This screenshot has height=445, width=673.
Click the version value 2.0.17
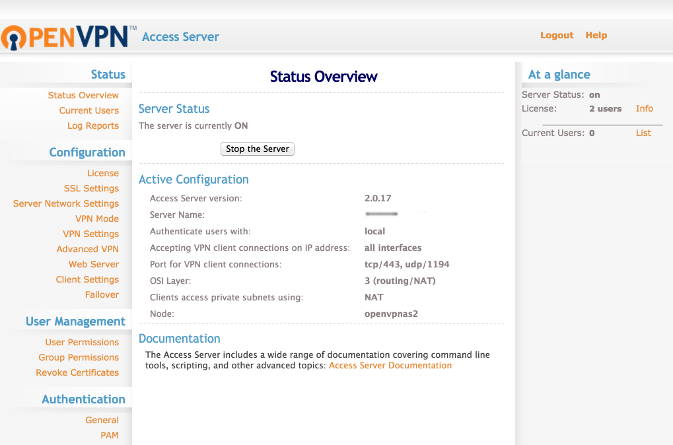[378, 198]
